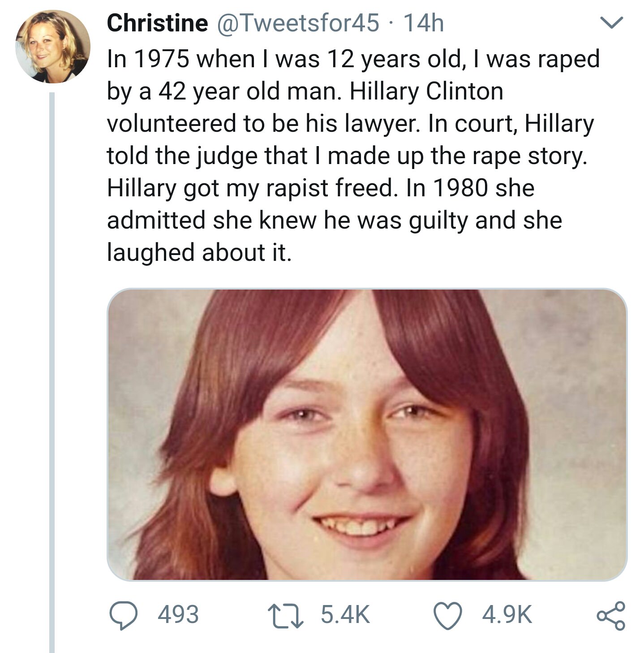Click the words "volunteered to be his lawyer"

pos(262,124)
